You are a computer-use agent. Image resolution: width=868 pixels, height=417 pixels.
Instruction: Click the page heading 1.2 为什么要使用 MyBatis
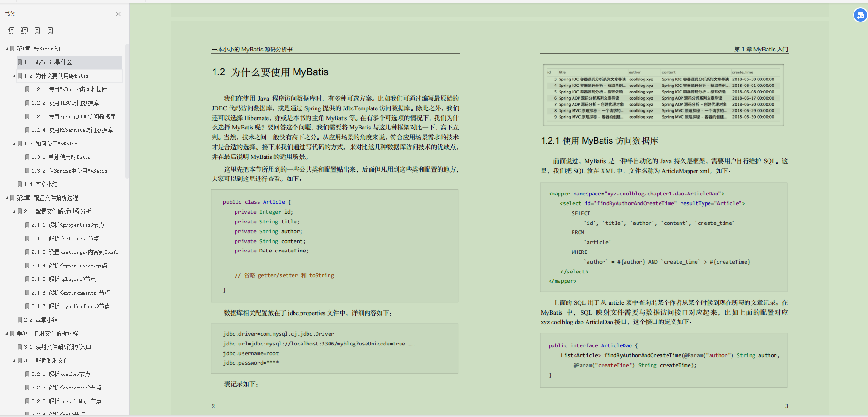(x=270, y=72)
